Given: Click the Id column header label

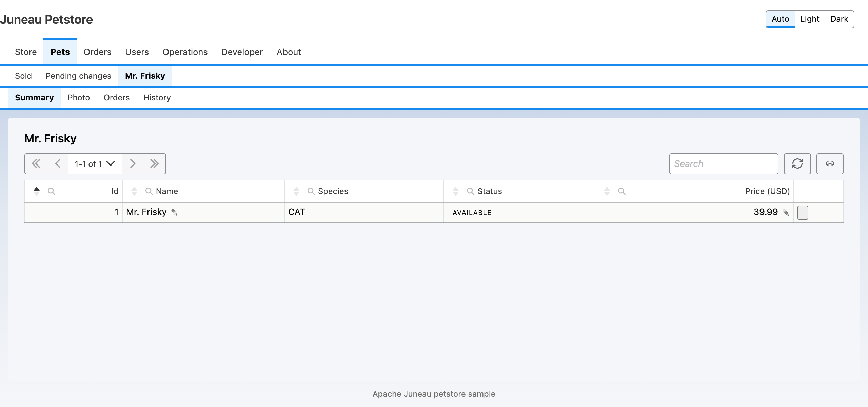Looking at the screenshot, I should (x=115, y=191).
